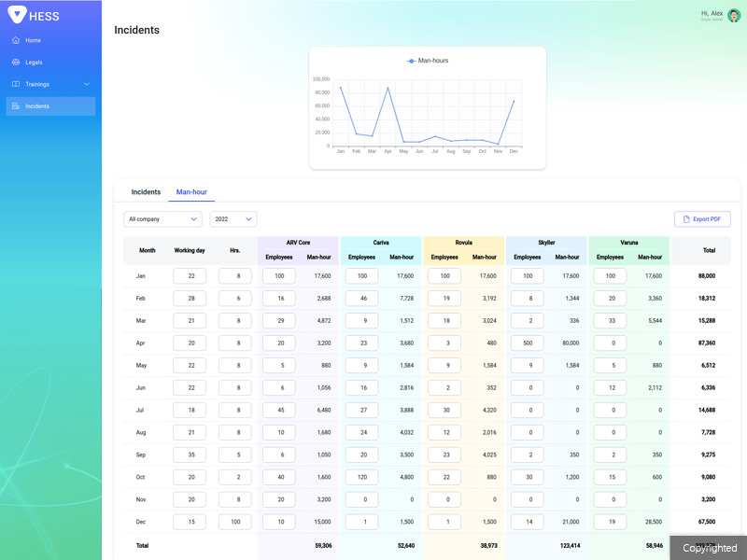Click the PDF file icon in Export button
This screenshot has width=747, height=560.
686,219
